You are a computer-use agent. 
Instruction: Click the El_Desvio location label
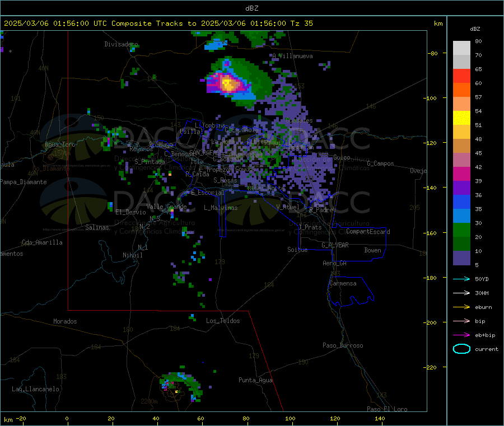130,212
